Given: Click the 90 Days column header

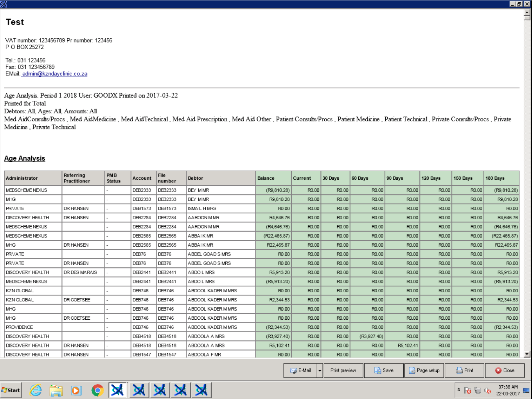Looking at the screenshot, I should (403, 178).
